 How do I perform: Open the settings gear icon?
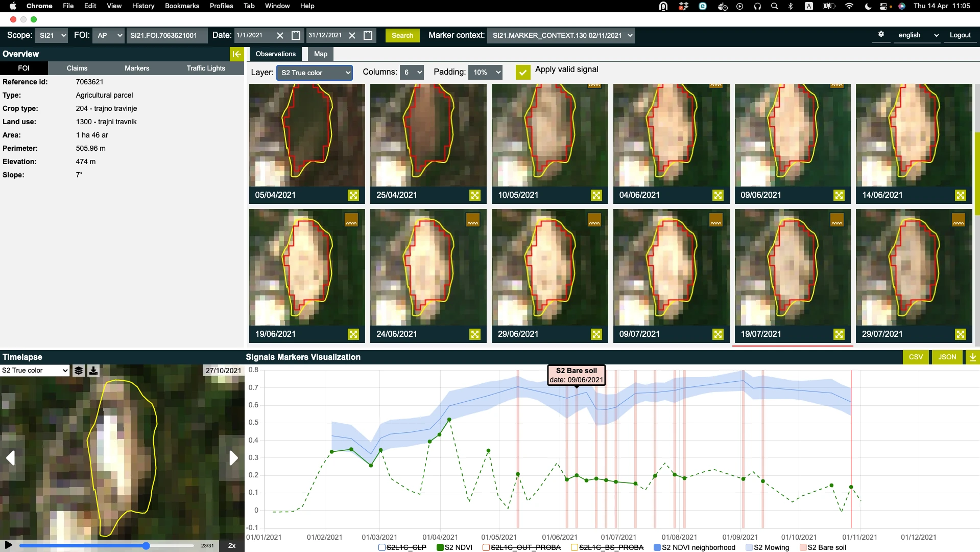point(881,34)
